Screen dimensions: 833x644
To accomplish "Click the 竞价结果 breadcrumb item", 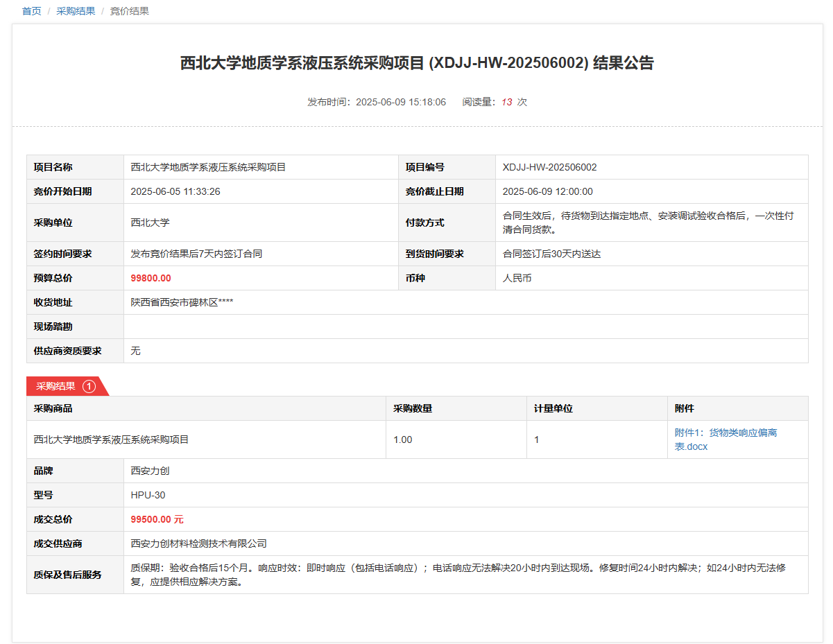I will pyautogui.click(x=129, y=11).
